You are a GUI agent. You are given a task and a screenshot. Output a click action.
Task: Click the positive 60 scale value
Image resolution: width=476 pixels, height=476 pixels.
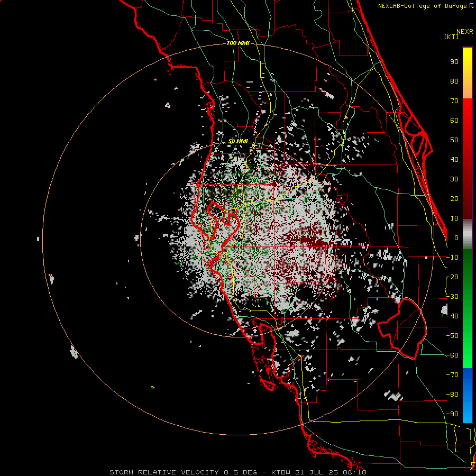pos(454,121)
